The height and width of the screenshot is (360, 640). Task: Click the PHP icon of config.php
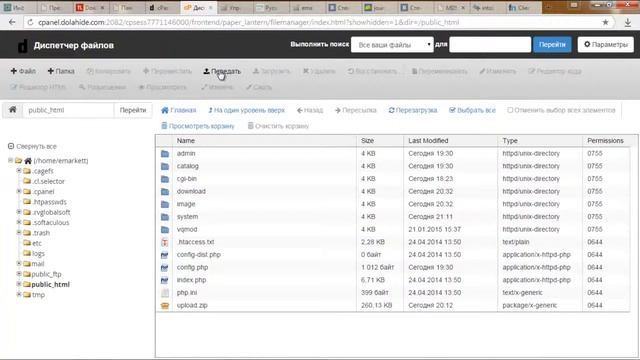(x=164, y=267)
